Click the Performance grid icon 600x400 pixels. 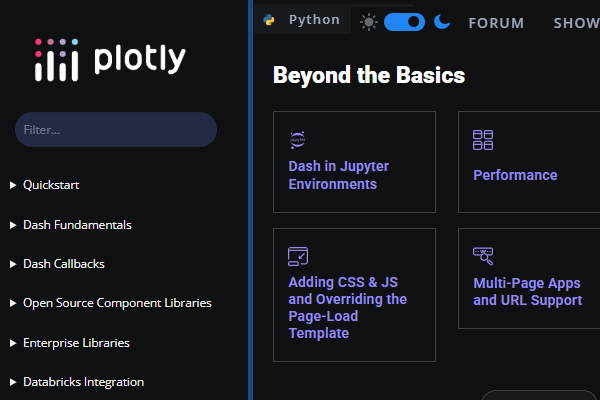(x=483, y=140)
